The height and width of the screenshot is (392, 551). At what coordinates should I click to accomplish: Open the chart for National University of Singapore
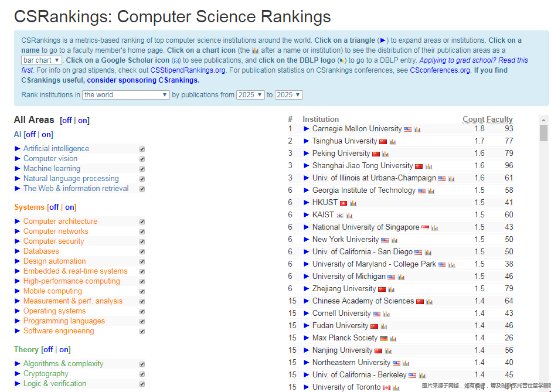(x=435, y=228)
